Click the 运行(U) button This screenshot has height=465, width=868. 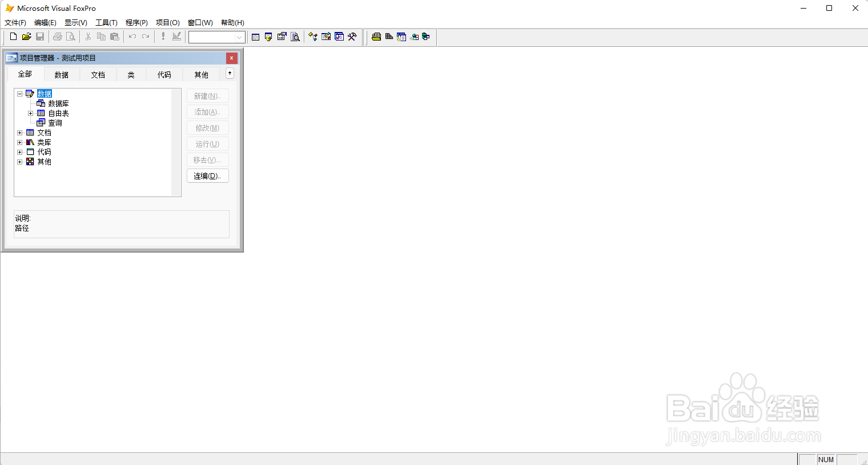point(208,144)
